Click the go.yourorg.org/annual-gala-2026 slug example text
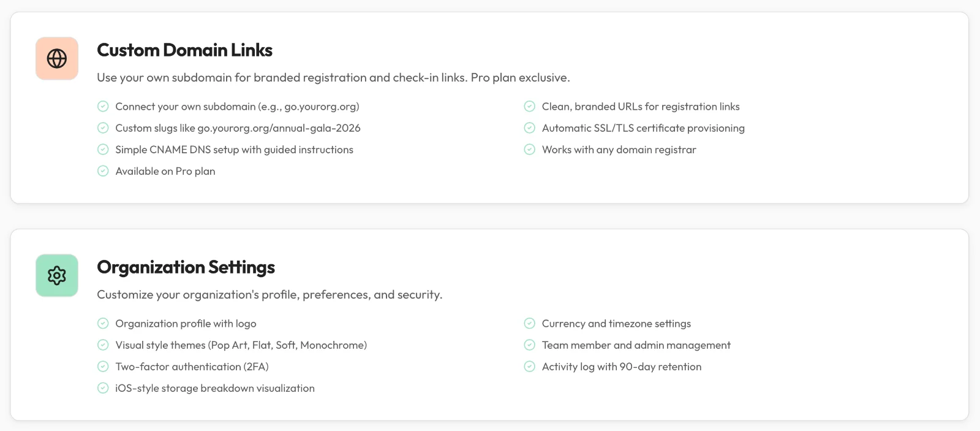The image size is (980, 431). pos(279,128)
